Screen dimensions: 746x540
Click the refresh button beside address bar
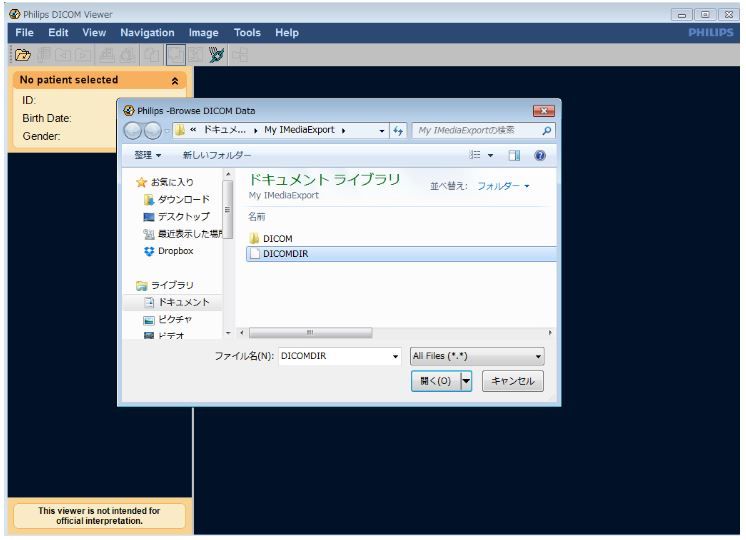point(398,130)
